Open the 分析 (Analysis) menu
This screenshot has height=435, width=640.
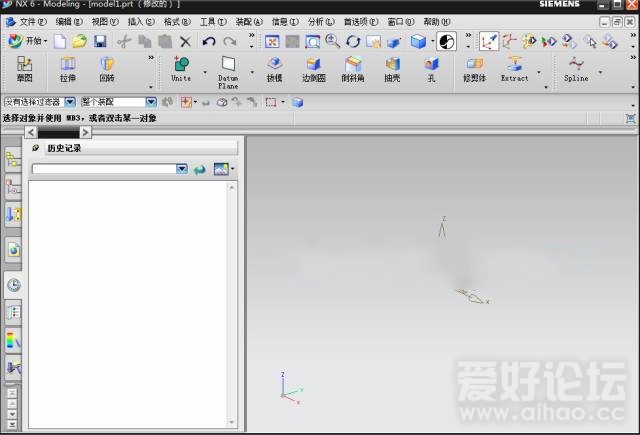(320, 21)
